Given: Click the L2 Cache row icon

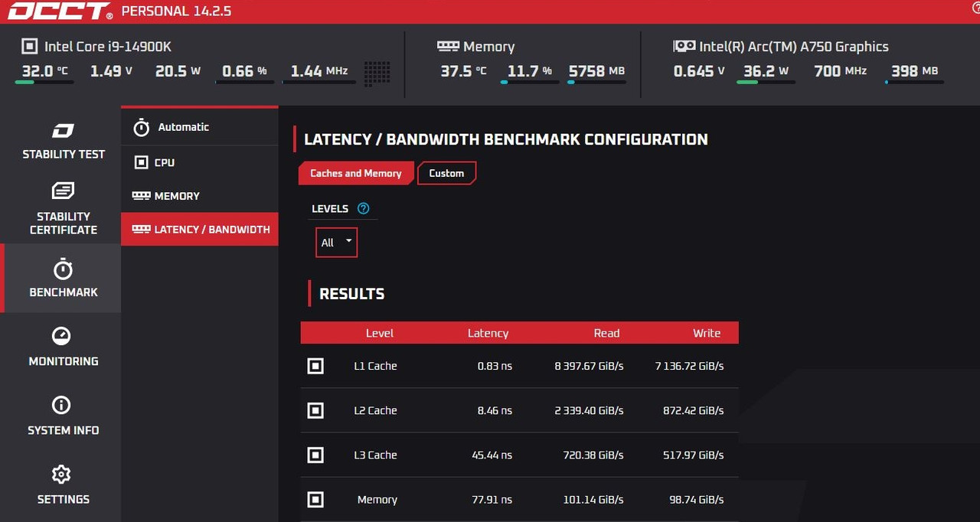Looking at the screenshot, I should [315, 410].
